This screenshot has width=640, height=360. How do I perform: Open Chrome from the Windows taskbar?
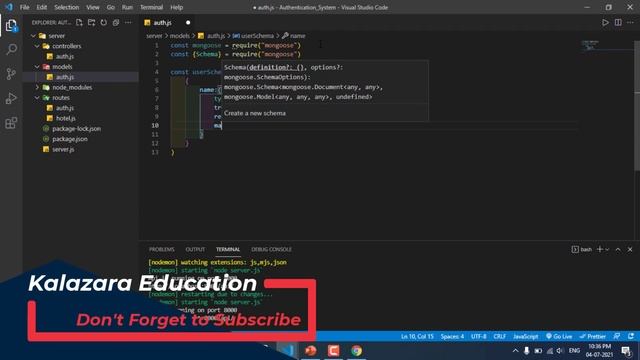click(x=356, y=351)
